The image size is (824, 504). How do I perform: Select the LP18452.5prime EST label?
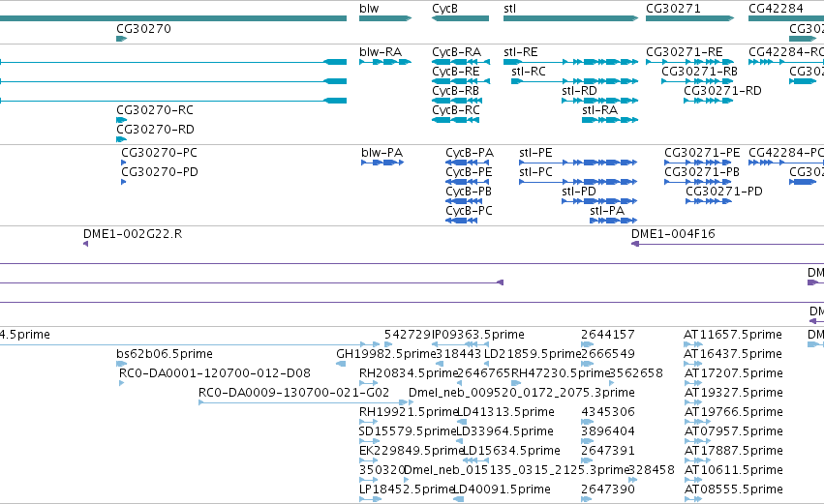click(407, 489)
